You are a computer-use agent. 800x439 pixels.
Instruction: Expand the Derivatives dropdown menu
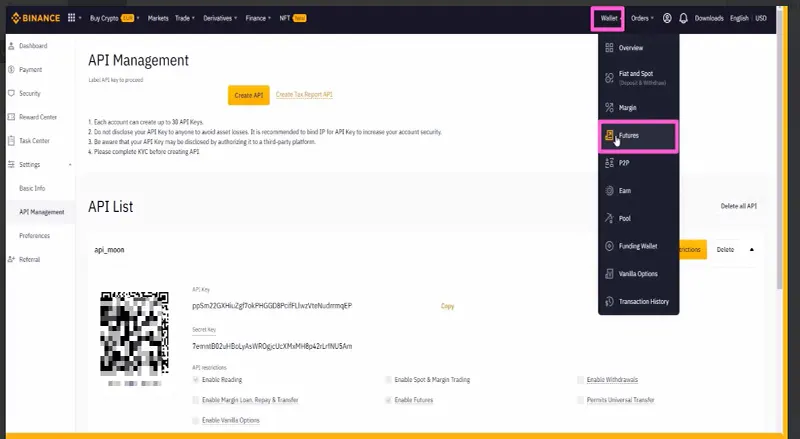(x=220, y=18)
